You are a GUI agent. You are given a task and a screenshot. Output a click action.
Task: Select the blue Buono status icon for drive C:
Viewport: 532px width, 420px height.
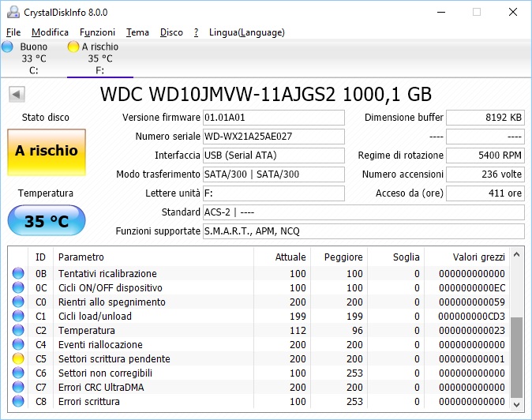click(7, 47)
